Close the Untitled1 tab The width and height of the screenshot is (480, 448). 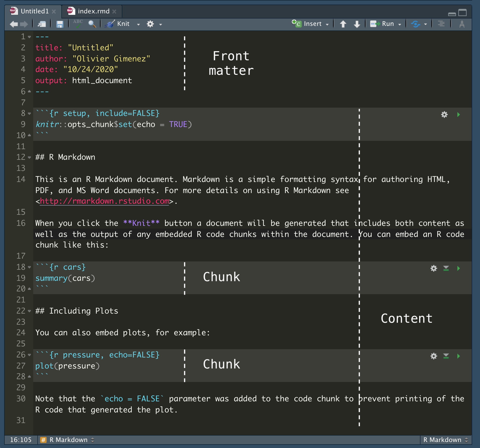point(54,11)
